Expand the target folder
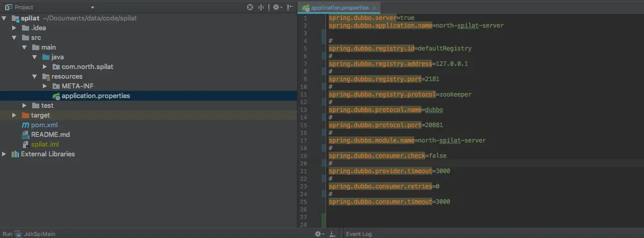644x238 pixels. (x=15, y=115)
